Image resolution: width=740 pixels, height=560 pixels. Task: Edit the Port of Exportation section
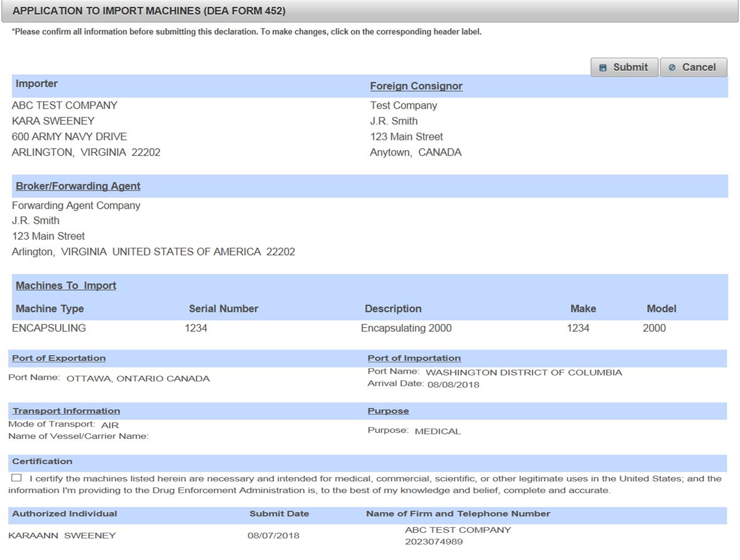tap(59, 358)
